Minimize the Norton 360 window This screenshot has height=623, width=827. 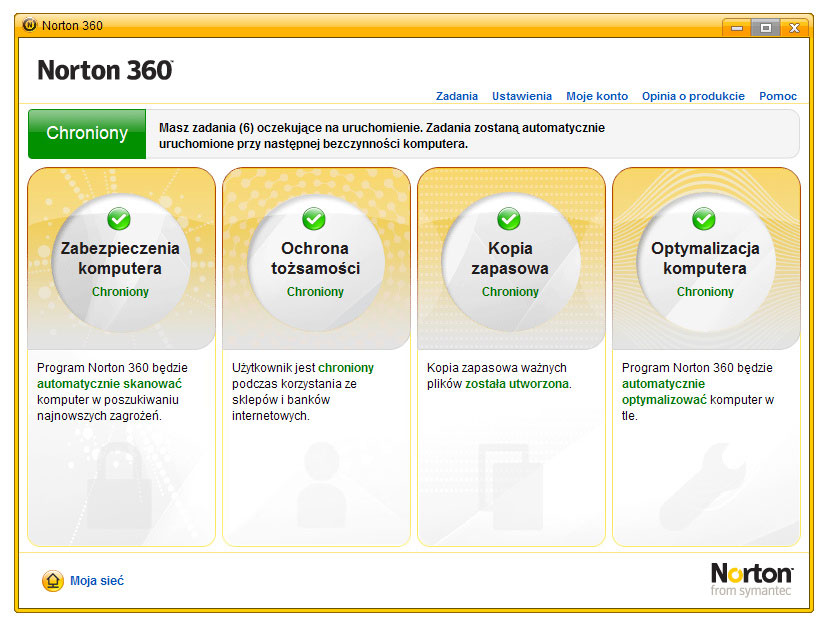737,27
